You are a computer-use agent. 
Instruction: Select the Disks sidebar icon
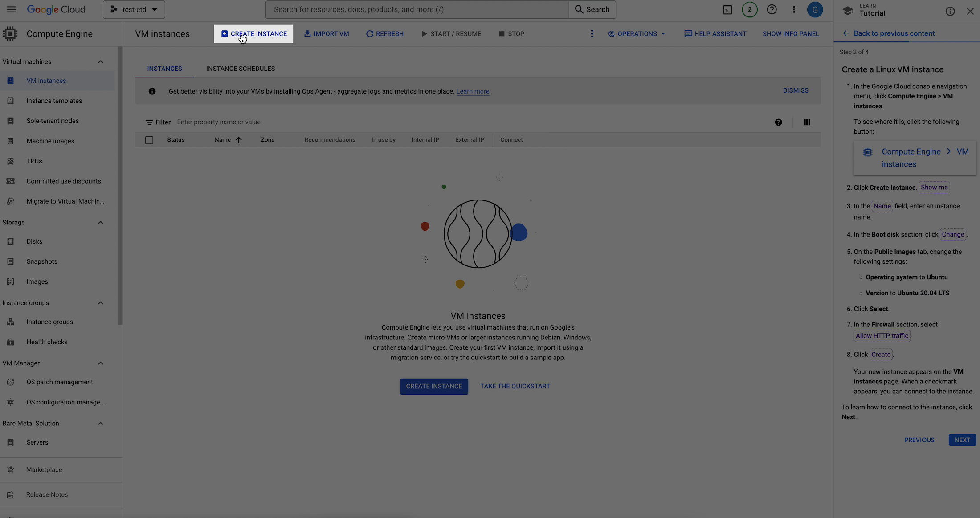click(11, 241)
